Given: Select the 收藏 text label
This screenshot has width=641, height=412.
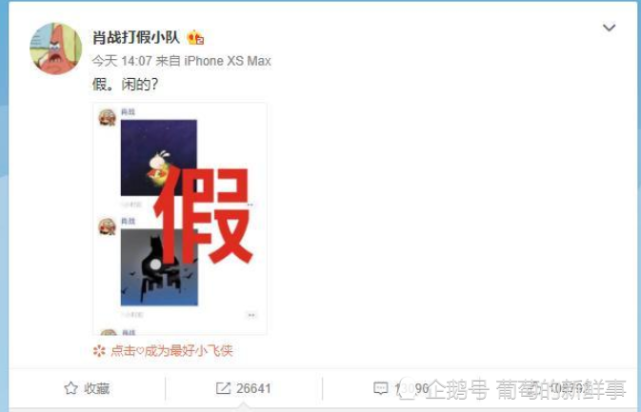Looking at the screenshot, I should click(97, 388).
